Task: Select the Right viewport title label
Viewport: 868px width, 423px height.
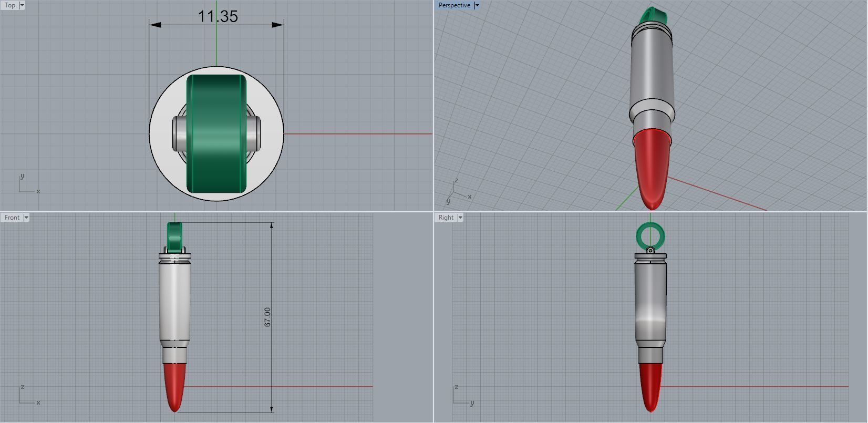Action: 446,218
